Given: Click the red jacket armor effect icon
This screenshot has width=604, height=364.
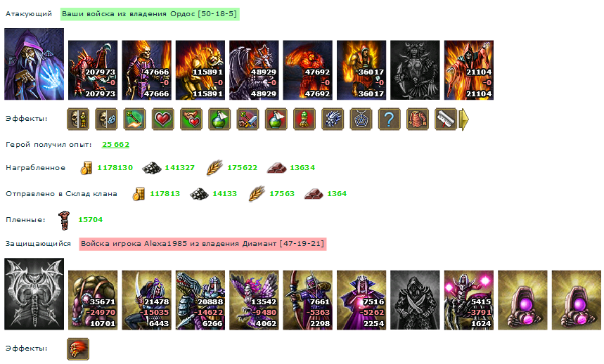Looking at the screenshot, I should click(x=418, y=119).
